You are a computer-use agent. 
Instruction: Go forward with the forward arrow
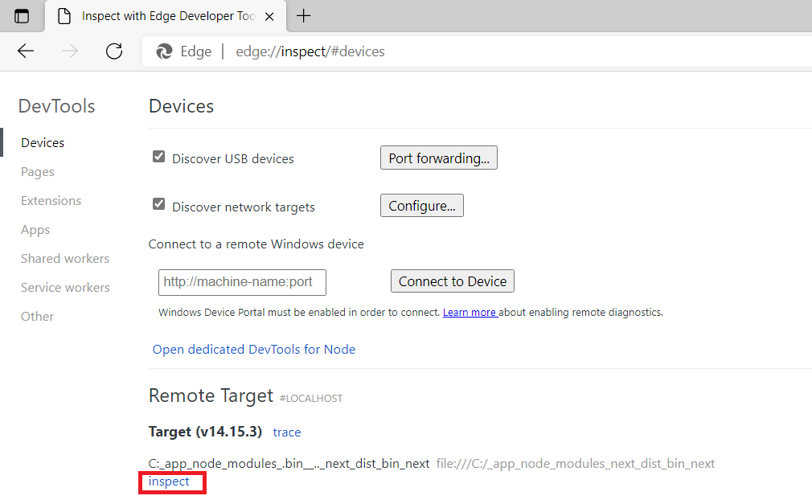(70, 51)
